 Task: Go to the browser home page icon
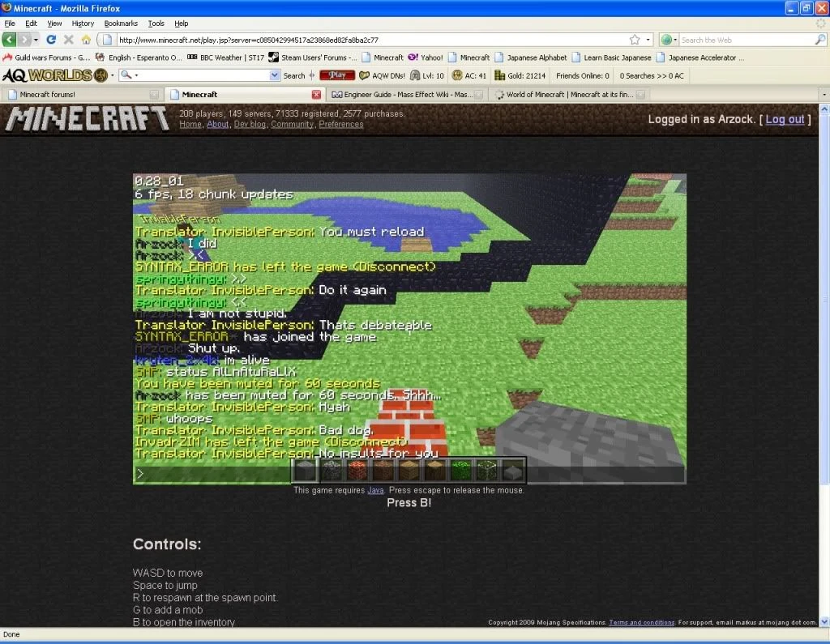(86, 40)
